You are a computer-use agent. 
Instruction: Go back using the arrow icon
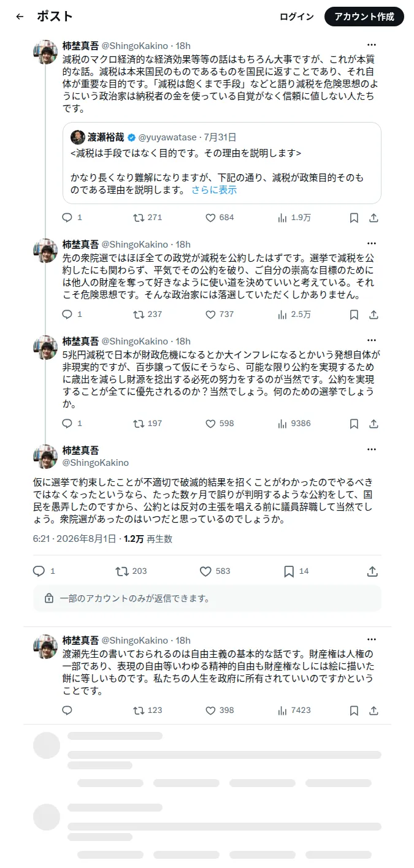click(x=20, y=17)
